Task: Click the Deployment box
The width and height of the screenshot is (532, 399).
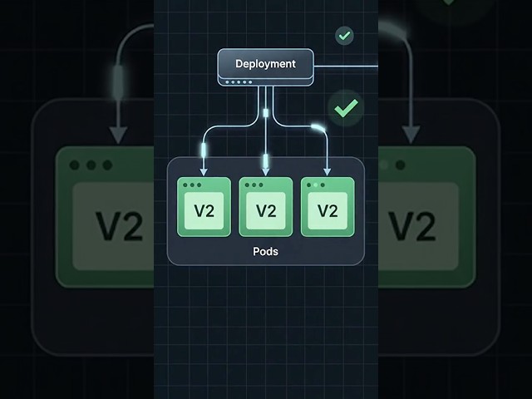Action: tap(265, 66)
